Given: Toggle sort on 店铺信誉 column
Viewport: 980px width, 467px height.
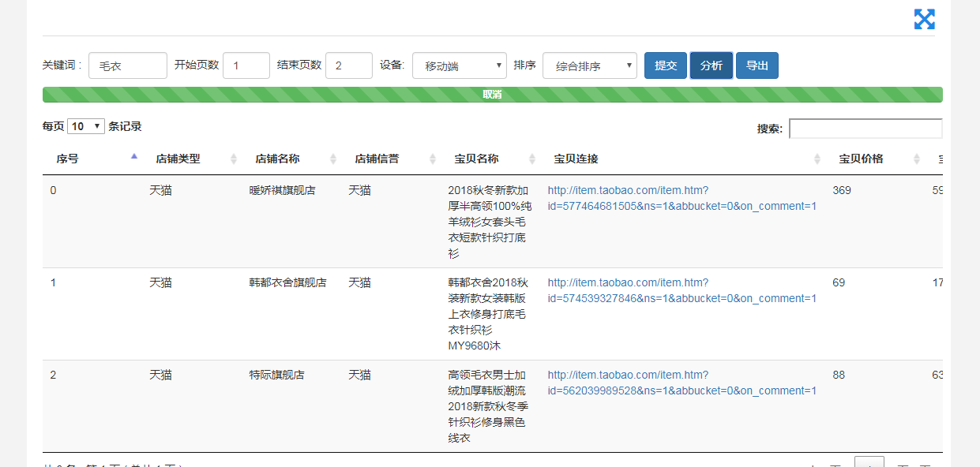Looking at the screenshot, I should coord(432,159).
